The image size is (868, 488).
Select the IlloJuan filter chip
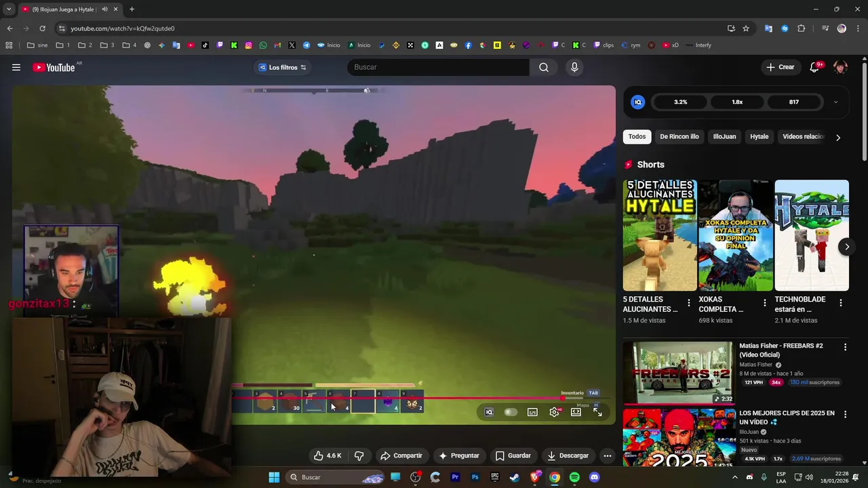pyautogui.click(x=724, y=136)
